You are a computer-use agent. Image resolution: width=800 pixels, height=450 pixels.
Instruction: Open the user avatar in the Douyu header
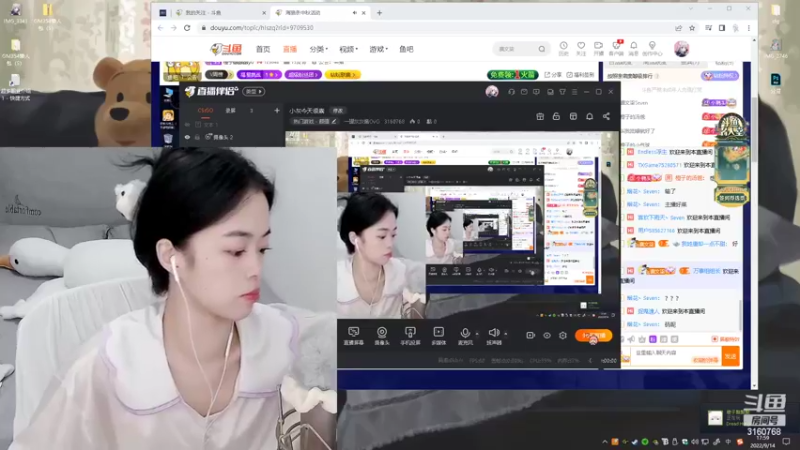[x=681, y=48]
